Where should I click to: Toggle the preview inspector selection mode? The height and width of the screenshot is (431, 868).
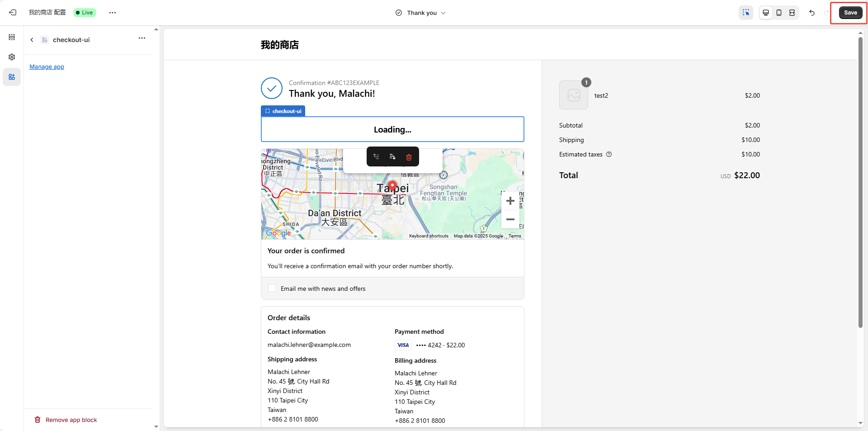(x=746, y=13)
